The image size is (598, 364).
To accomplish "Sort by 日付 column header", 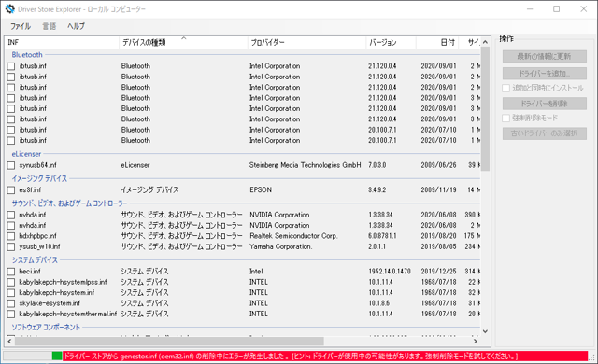I will [437, 42].
